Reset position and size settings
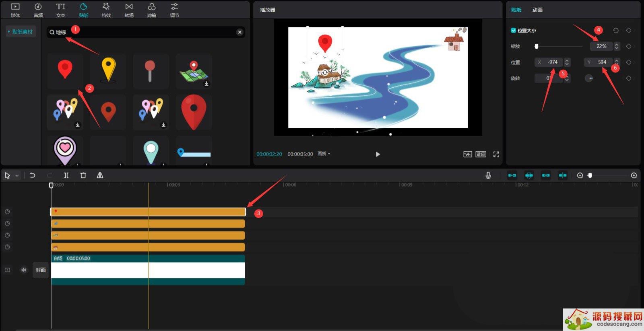The height and width of the screenshot is (331, 644). tap(616, 31)
